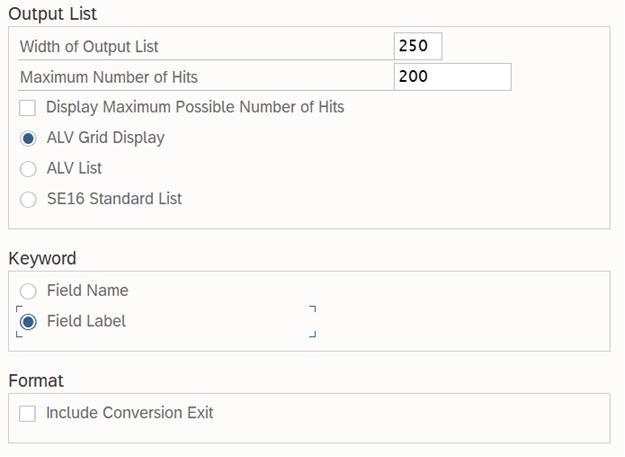Choose the SE16 Standard List radio button
Screen dimensions: 625x457
pyautogui.click(x=28, y=198)
